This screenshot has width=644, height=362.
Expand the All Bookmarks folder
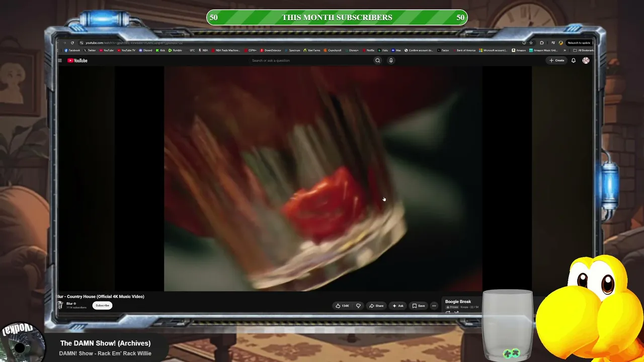tap(584, 50)
